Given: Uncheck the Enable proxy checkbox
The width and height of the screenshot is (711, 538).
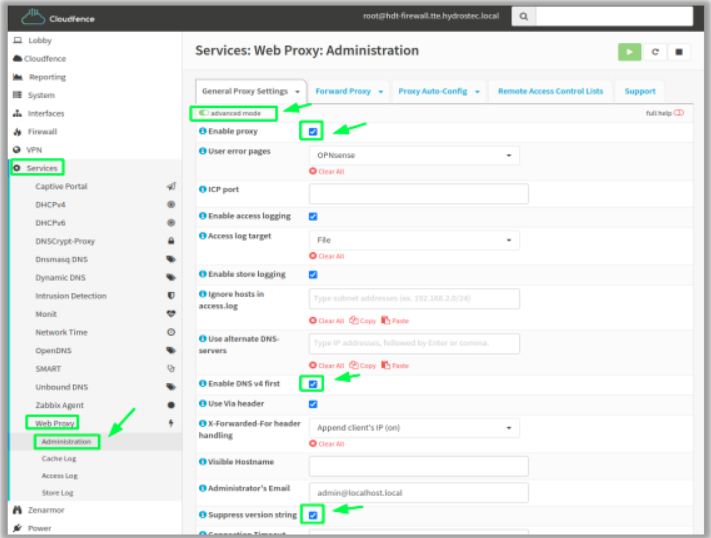Looking at the screenshot, I should click(313, 132).
